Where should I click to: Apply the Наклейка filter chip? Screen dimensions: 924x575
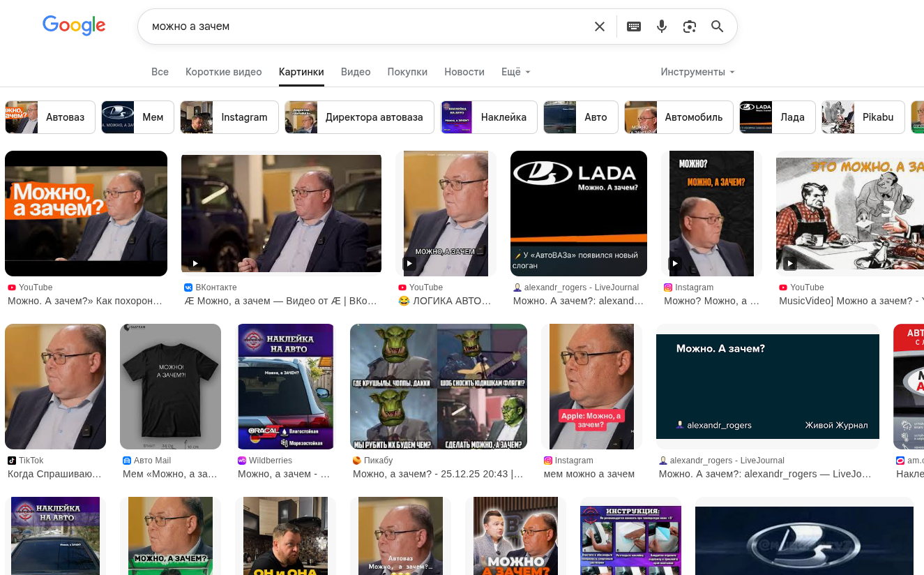[489, 117]
